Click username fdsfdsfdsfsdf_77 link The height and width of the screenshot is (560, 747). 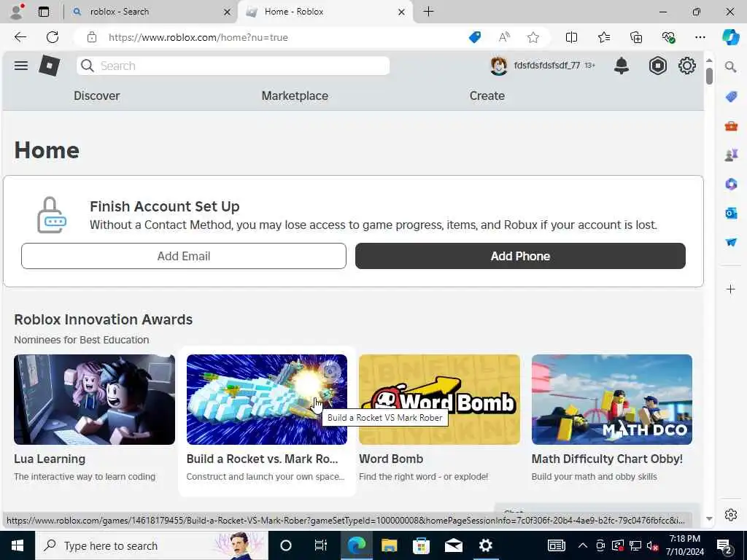(x=547, y=65)
